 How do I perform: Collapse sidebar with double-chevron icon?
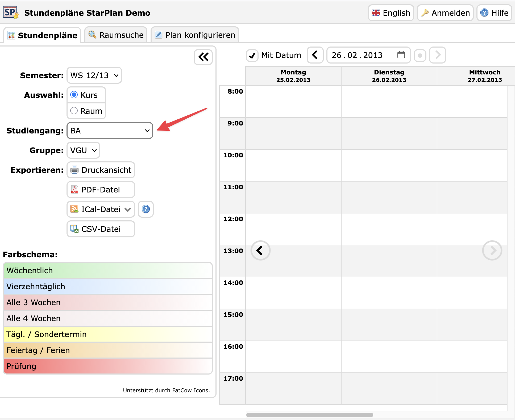[x=203, y=57]
